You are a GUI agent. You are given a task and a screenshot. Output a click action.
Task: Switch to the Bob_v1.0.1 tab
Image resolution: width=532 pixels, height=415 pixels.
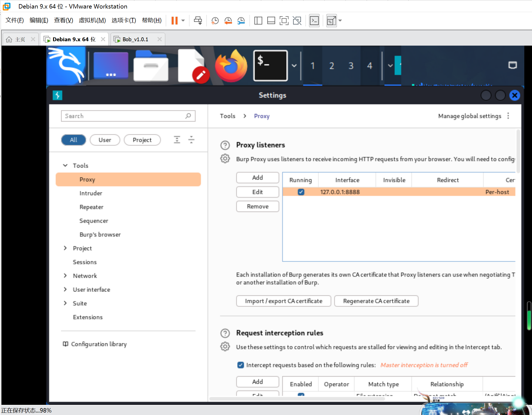[135, 39]
